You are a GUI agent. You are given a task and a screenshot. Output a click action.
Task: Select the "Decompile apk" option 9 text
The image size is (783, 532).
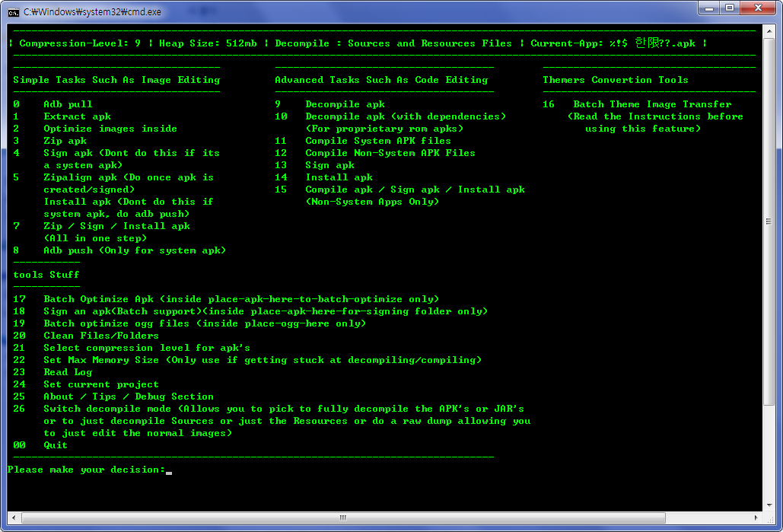tap(345, 104)
